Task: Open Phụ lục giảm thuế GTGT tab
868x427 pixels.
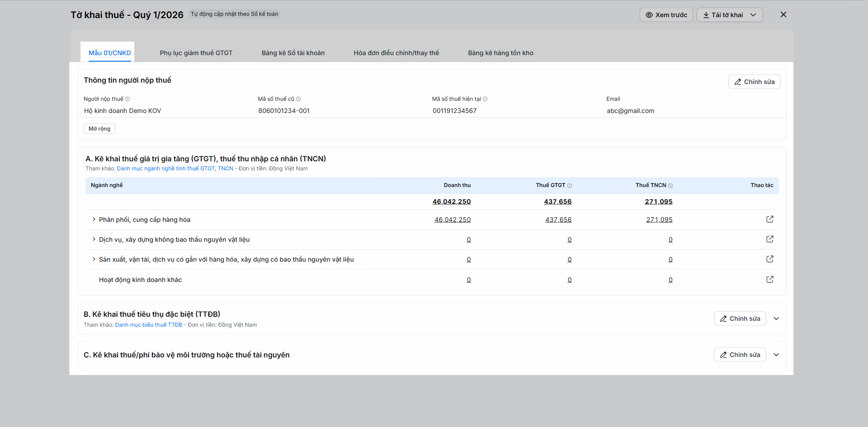Action: 196,53
